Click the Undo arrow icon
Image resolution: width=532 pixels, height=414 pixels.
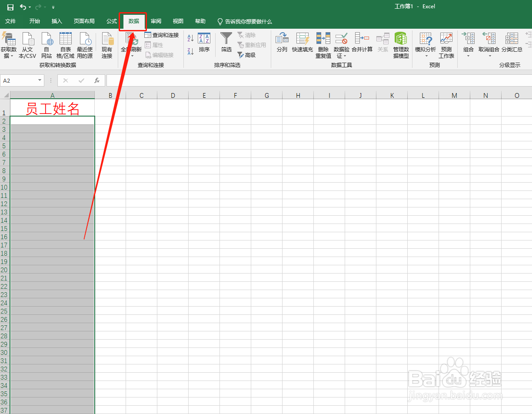(x=23, y=7)
